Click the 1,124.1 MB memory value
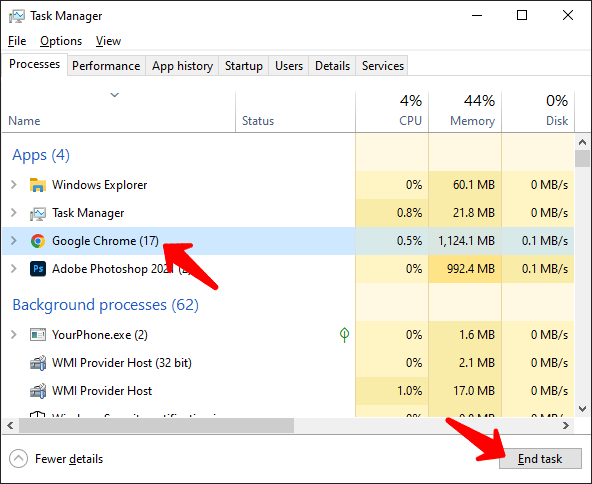This screenshot has width=592, height=484. [x=466, y=241]
